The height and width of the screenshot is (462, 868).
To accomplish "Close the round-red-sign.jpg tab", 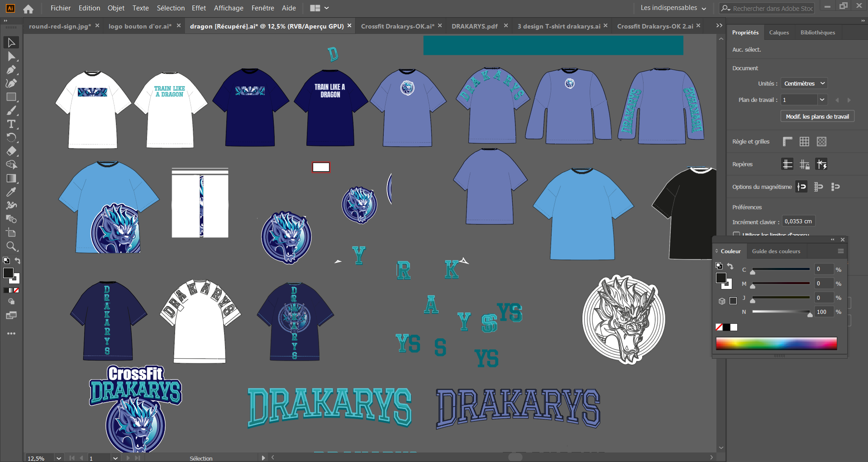I will click(97, 26).
